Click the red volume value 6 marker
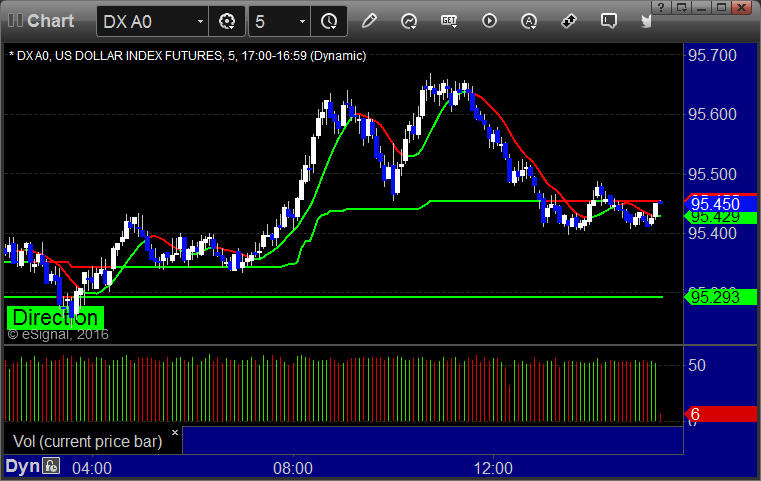The image size is (761, 481). coord(720,414)
